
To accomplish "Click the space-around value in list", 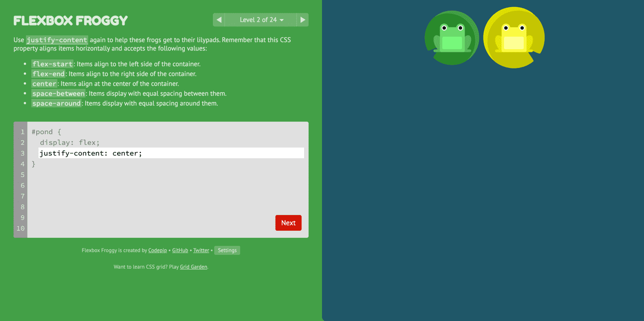I will [x=56, y=103].
